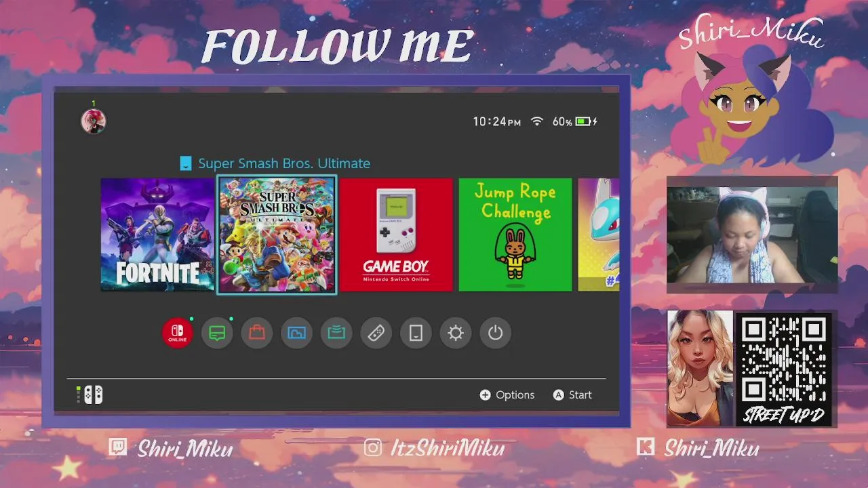868x488 pixels.
Task: Click the streamer webcam feed
Action: [752, 235]
